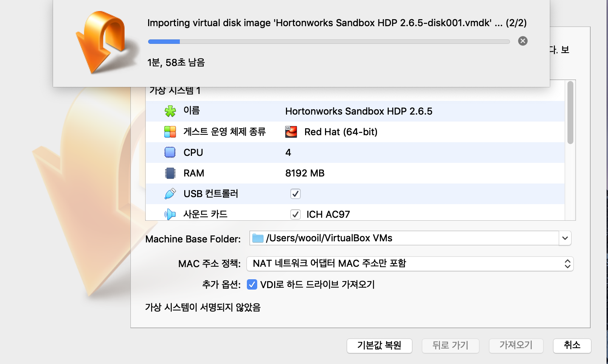
Task: Click the CPU chip icon
Action: tap(170, 152)
